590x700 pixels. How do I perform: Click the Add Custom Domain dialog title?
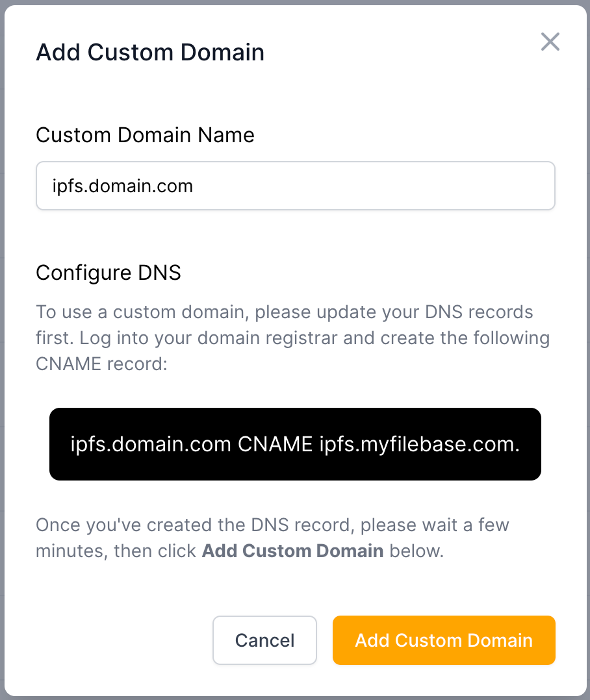point(150,52)
